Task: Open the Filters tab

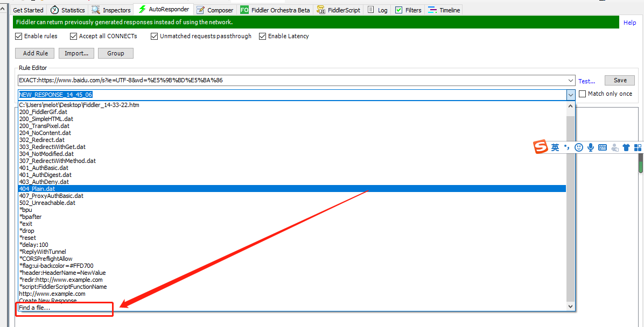Action: [408, 10]
